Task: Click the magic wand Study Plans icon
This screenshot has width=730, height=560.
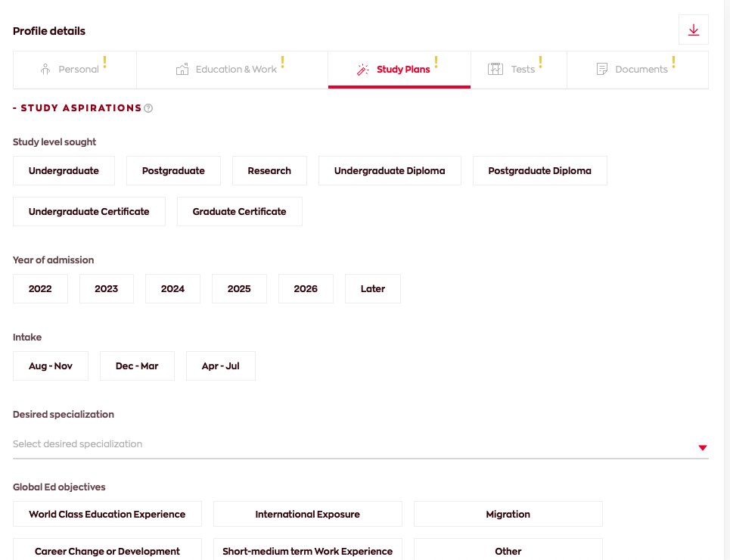Action: [363, 70]
